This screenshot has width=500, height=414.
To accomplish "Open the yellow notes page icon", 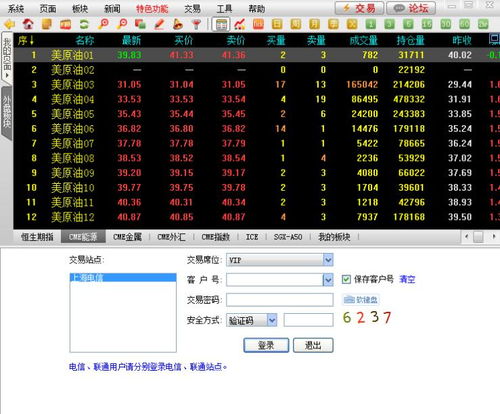I will pyautogui.click(x=47, y=24).
